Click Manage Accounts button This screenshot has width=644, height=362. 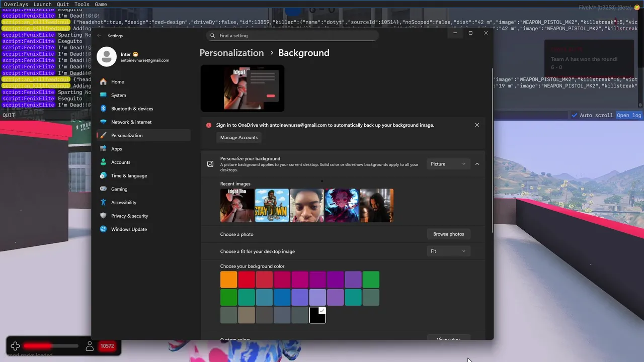(239, 138)
